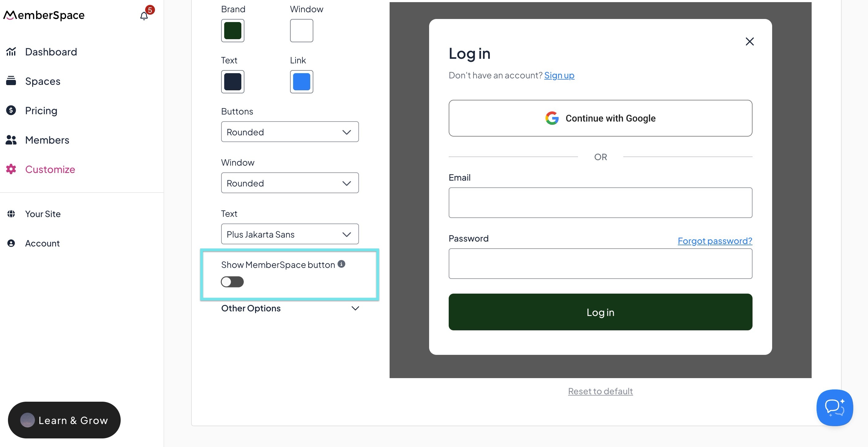
Task: Close the Log in preview window
Action: click(749, 41)
